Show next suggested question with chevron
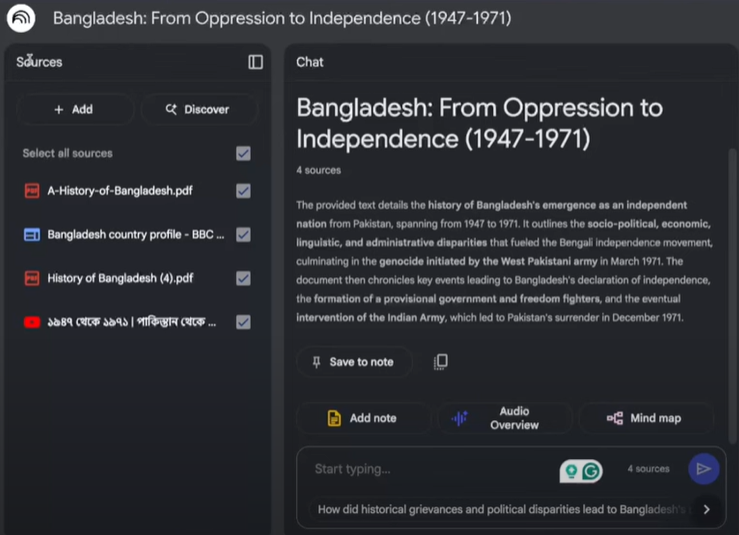This screenshot has height=535, width=739. click(706, 510)
